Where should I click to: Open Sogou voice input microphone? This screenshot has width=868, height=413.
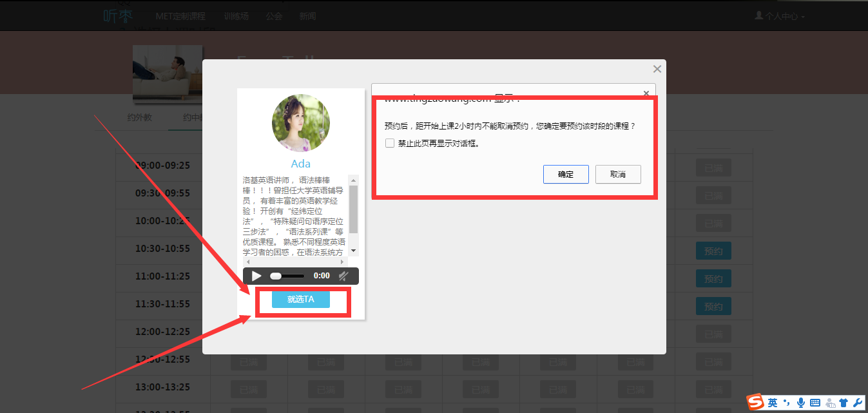click(801, 403)
